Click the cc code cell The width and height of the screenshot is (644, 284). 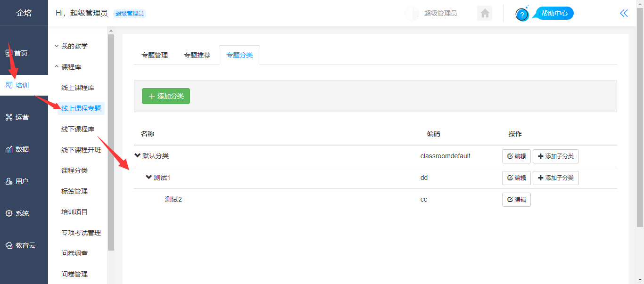click(x=423, y=199)
